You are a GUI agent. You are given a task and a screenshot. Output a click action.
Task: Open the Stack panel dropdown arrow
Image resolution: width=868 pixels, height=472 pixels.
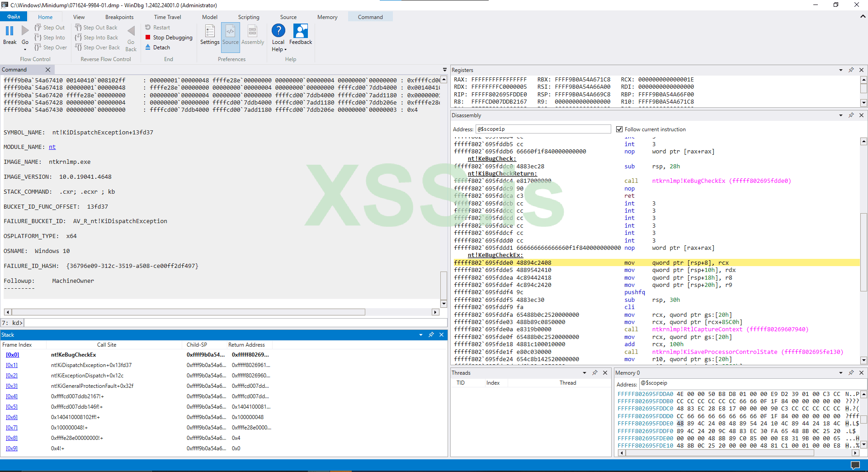coord(421,335)
